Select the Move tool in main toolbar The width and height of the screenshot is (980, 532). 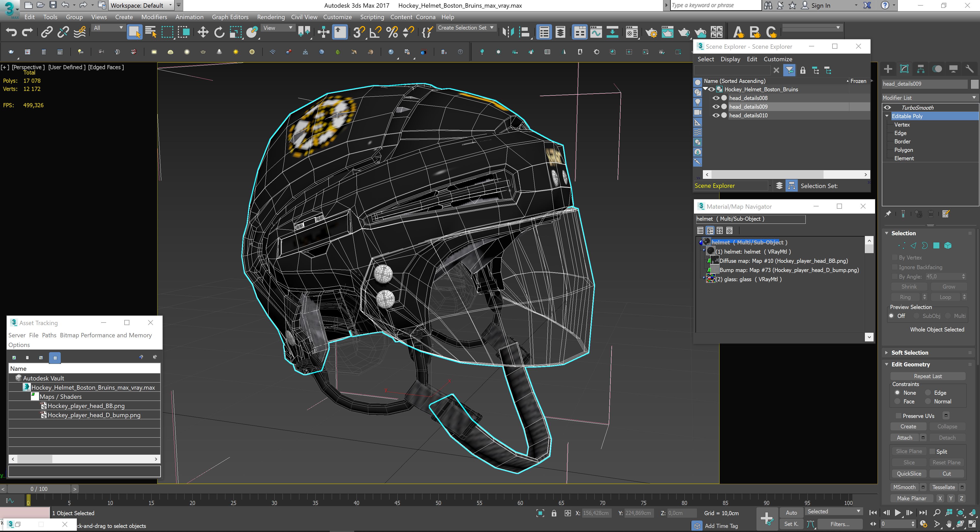203,32
